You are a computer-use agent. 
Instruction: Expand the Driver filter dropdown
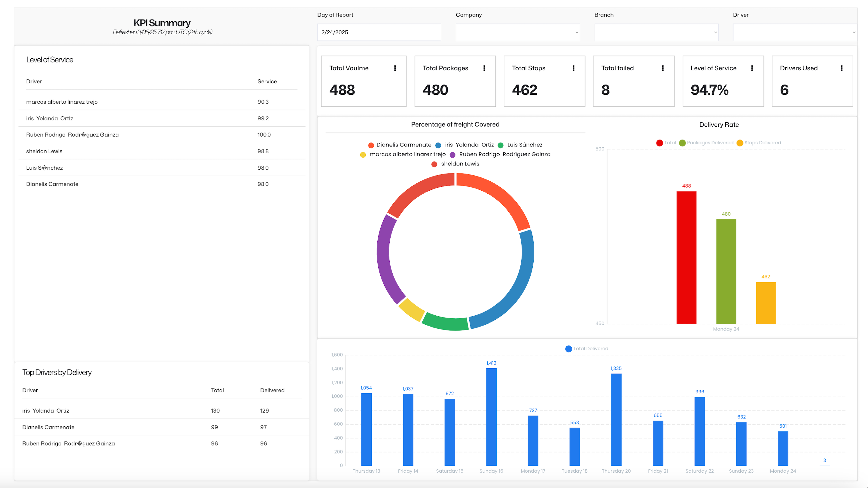(795, 32)
